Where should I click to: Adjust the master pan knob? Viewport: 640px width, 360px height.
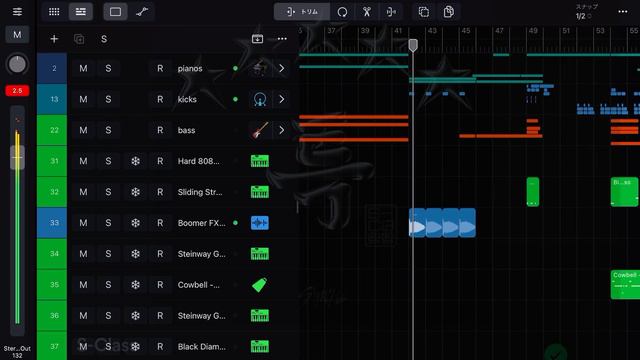click(x=17, y=64)
